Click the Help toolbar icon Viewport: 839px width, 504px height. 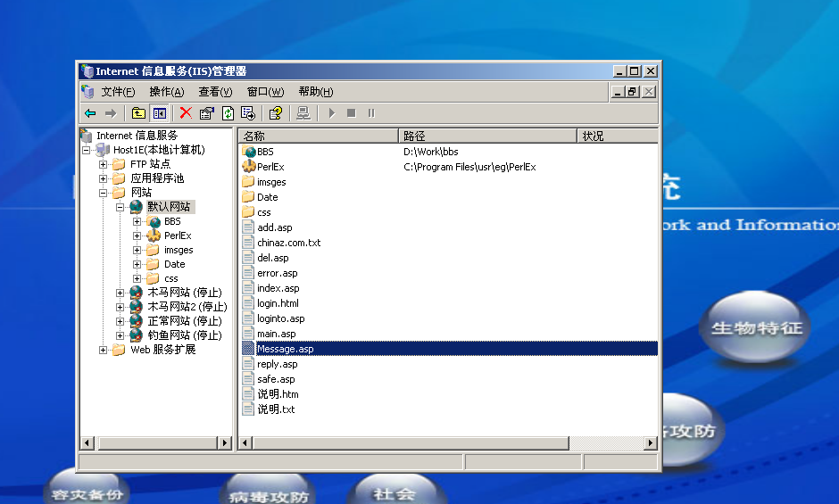click(276, 113)
